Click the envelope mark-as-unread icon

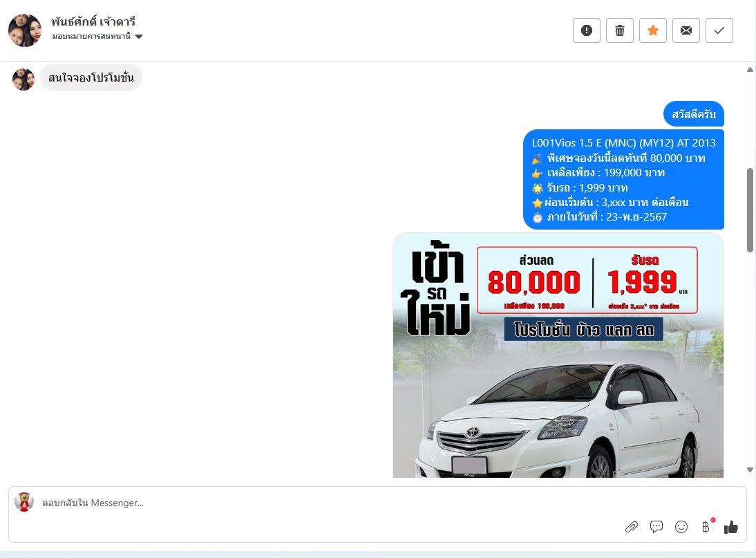click(686, 30)
